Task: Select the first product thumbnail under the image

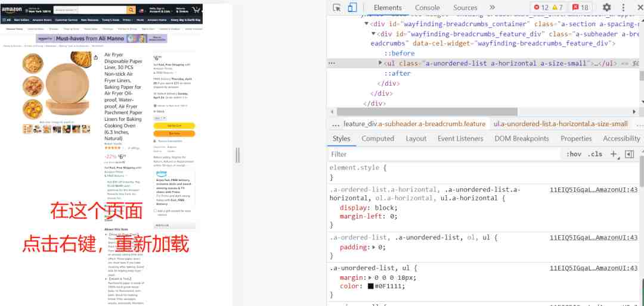Action: tap(27, 129)
